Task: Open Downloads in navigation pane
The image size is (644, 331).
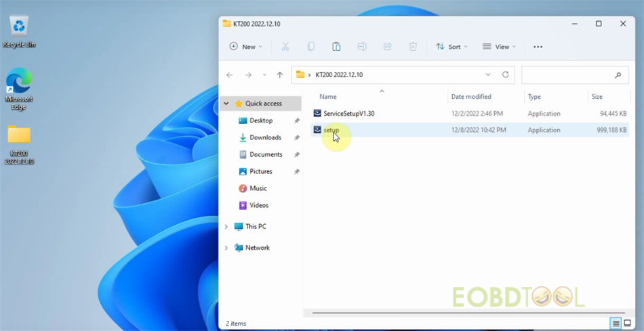Action: coord(265,137)
